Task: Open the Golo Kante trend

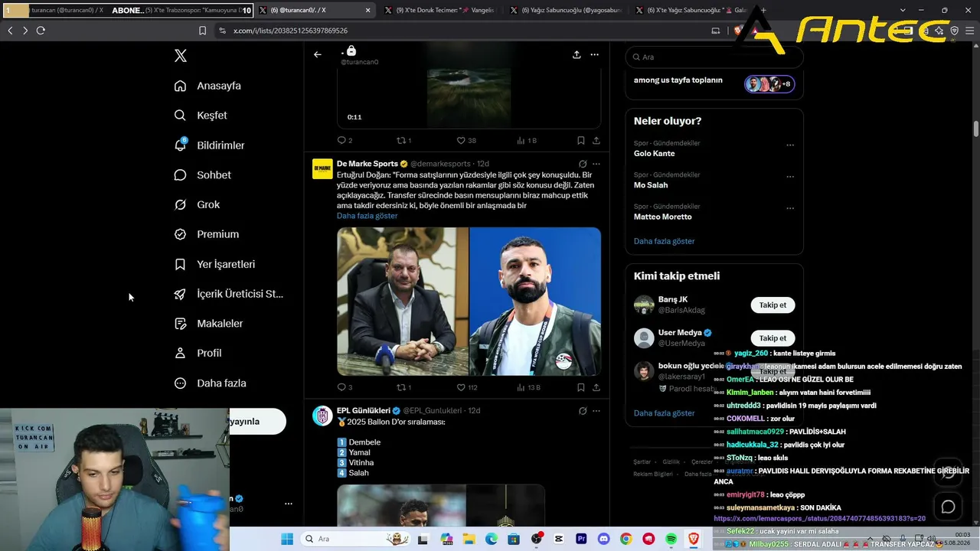Action: click(x=655, y=154)
